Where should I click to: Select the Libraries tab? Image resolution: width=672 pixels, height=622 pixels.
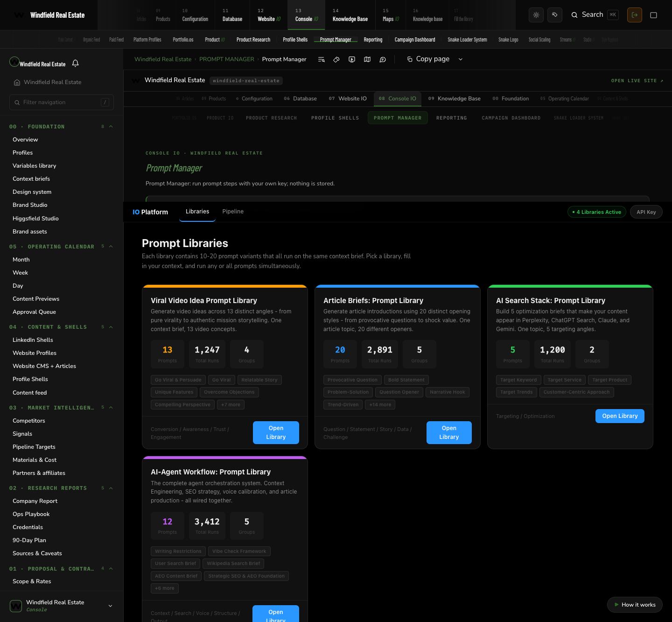coord(197,212)
